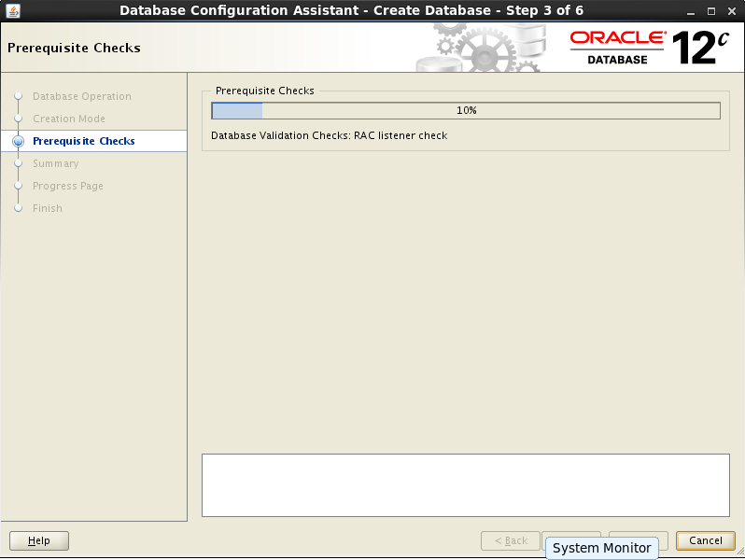
Task: Click the Oracle Database 12c logo
Action: pos(649,48)
